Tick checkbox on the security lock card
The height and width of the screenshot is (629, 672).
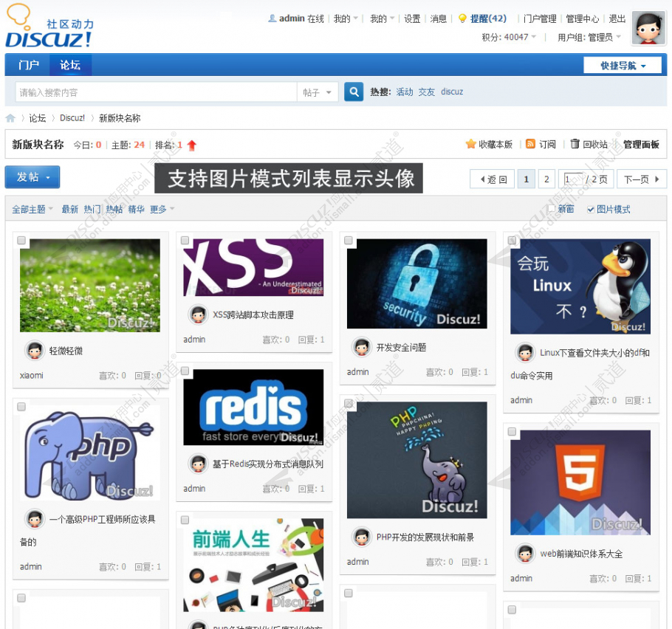[x=349, y=241]
